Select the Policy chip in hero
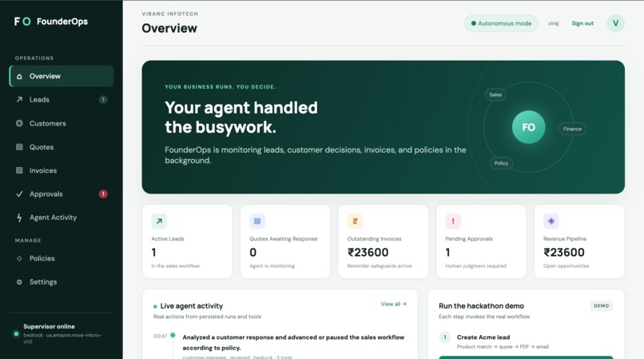The width and height of the screenshot is (644, 359). tap(501, 163)
